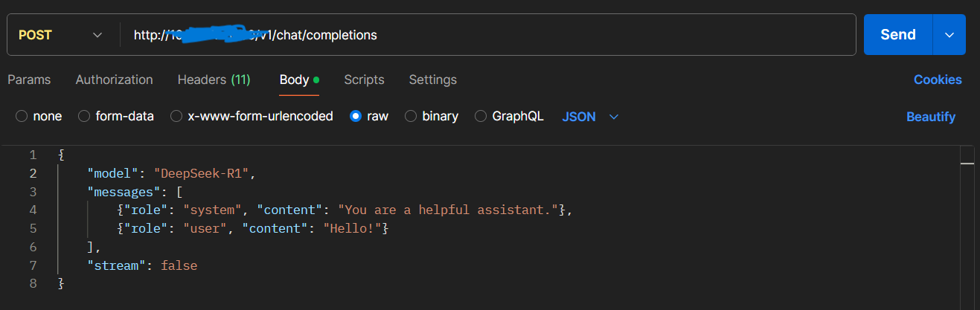Select the GraphQL body type
This screenshot has height=310, width=980.
pyautogui.click(x=509, y=116)
